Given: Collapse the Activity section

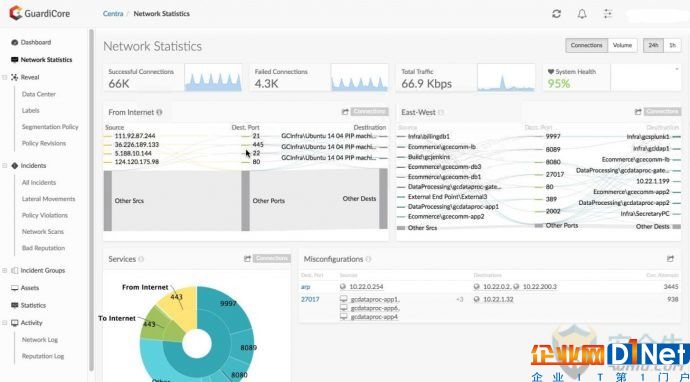Looking at the screenshot, I should pos(5,323).
